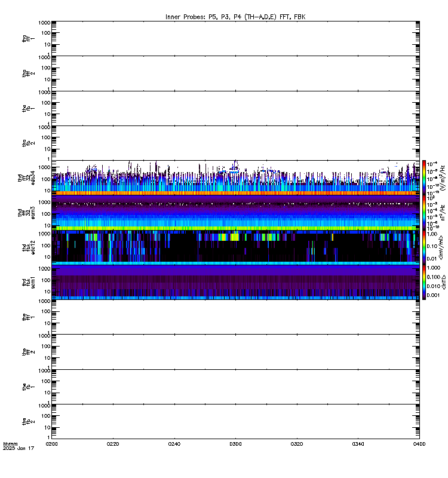Click the '1.00' tick on the mV/m color bar
Viewport: 448px width, 478px height.
[x=432, y=234]
